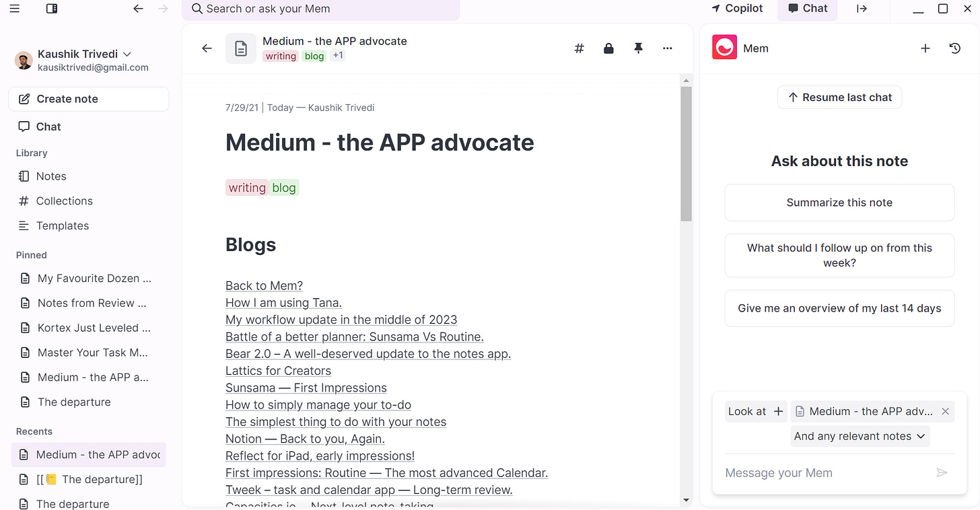Select 'Give me an overview' suggestion

coord(839,308)
